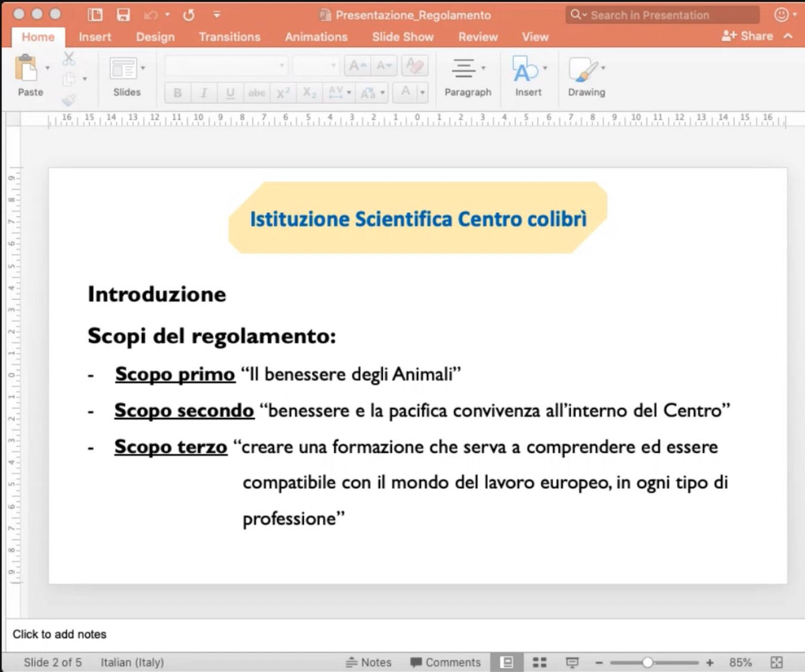Open the Review tab
The height and width of the screenshot is (672, 805).
pyautogui.click(x=478, y=37)
